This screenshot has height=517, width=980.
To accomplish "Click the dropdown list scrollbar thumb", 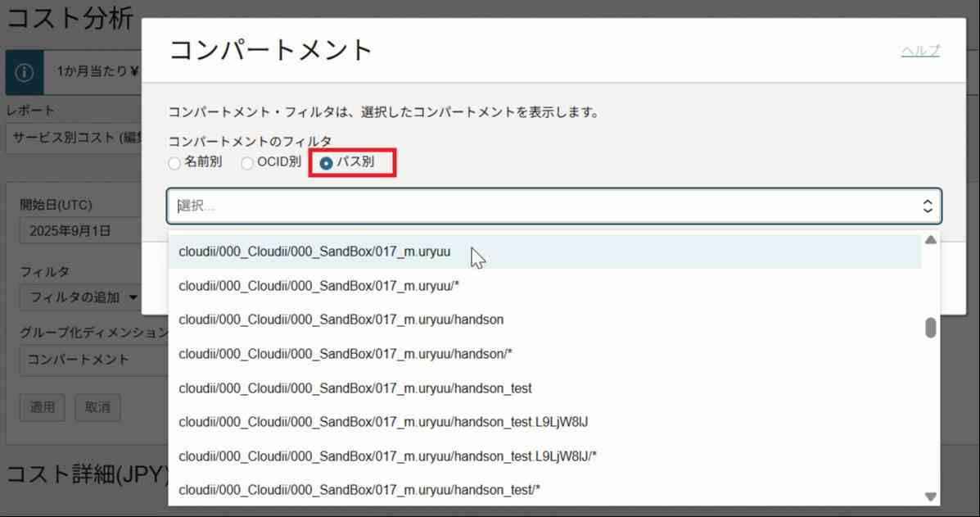I will click(930, 328).
